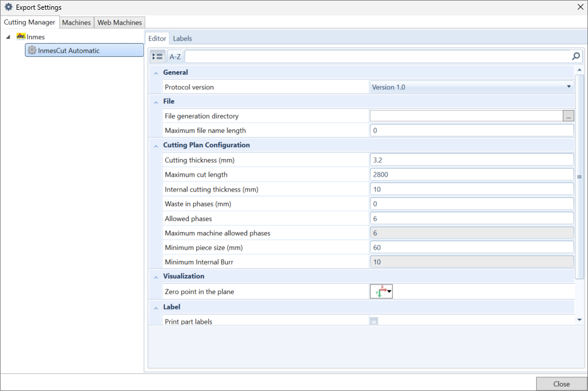
Task: Click the Inmes logo icon
Action: (x=21, y=36)
